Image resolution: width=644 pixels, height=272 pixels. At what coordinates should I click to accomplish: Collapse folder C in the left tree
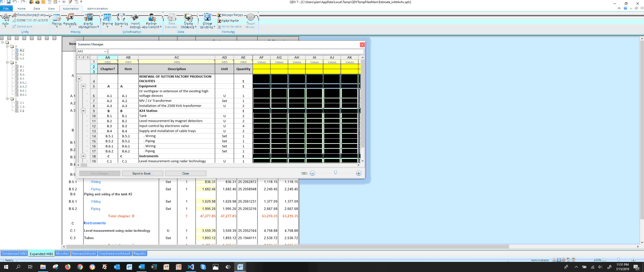tap(7, 99)
